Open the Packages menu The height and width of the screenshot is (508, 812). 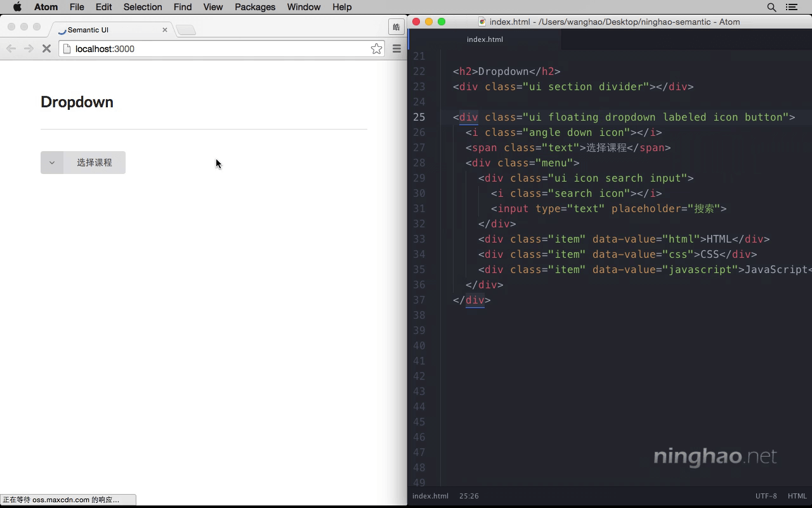(x=255, y=7)
